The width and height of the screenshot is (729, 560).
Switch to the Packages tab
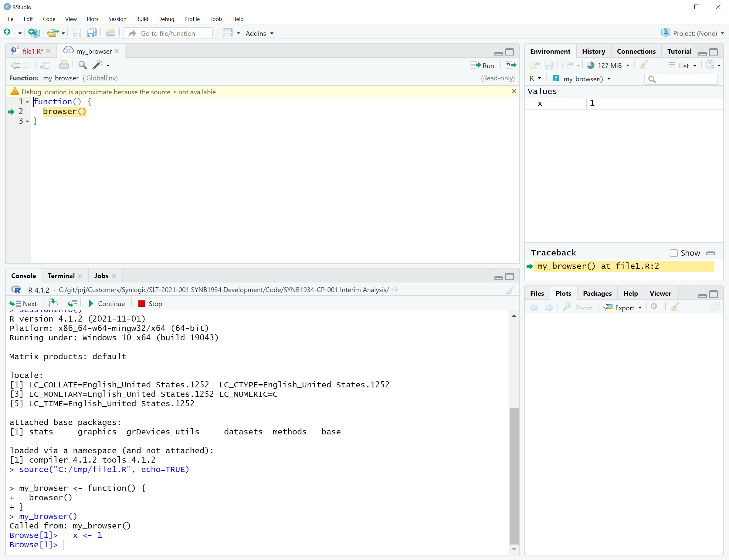click(x=597, y=293)
